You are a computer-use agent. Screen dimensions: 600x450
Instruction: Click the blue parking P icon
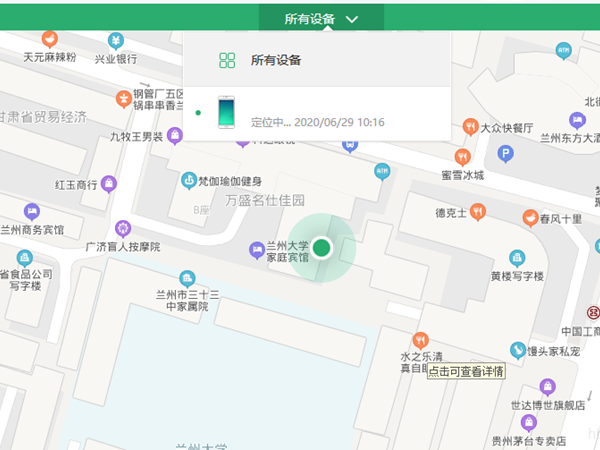(506, 154)
